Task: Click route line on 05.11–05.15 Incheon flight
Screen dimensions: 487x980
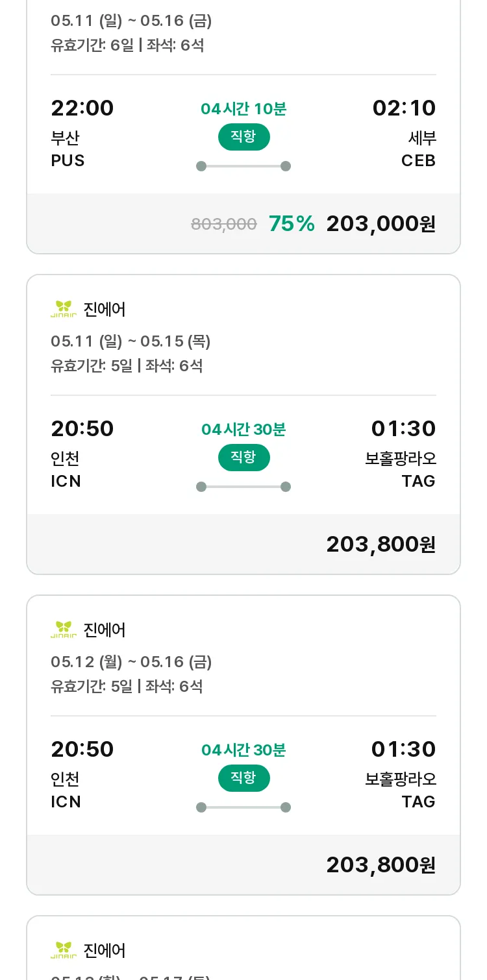Action: 243,487
